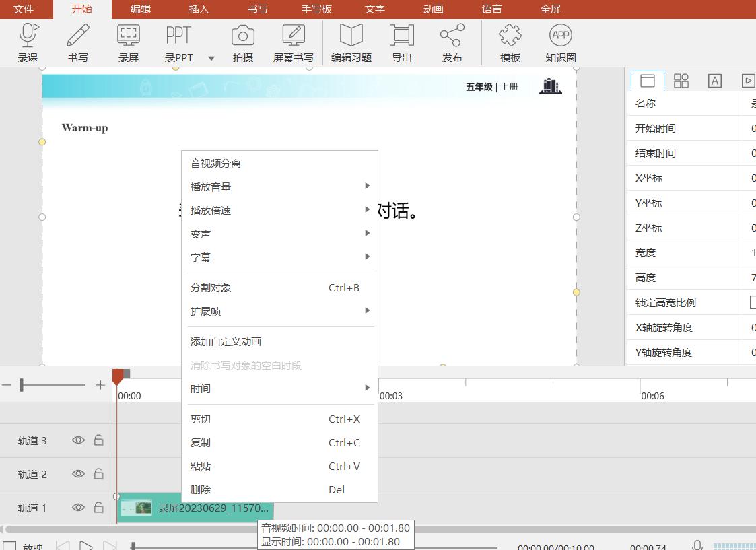756x550 pixels.
Task: Toggle visibility of 轨道 2
Action: (x=78, y=474)
